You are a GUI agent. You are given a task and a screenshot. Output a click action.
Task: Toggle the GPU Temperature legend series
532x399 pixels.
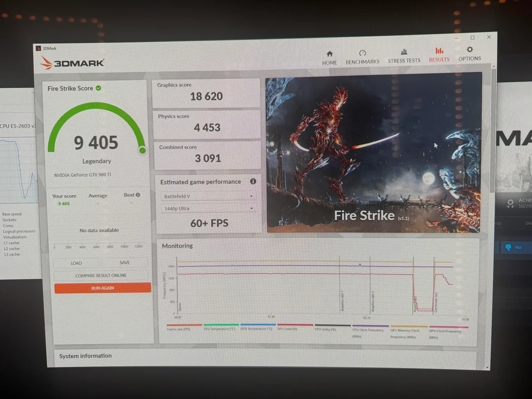pos(258,327)
